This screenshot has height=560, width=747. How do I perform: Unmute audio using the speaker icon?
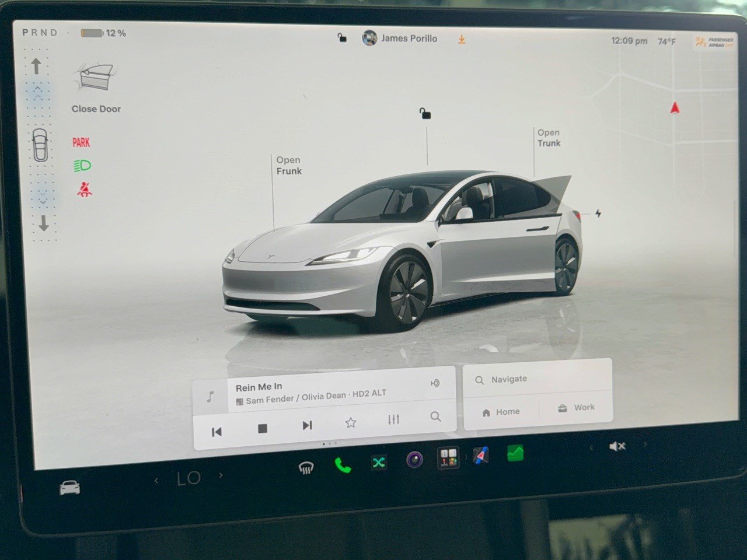[617, 446]
